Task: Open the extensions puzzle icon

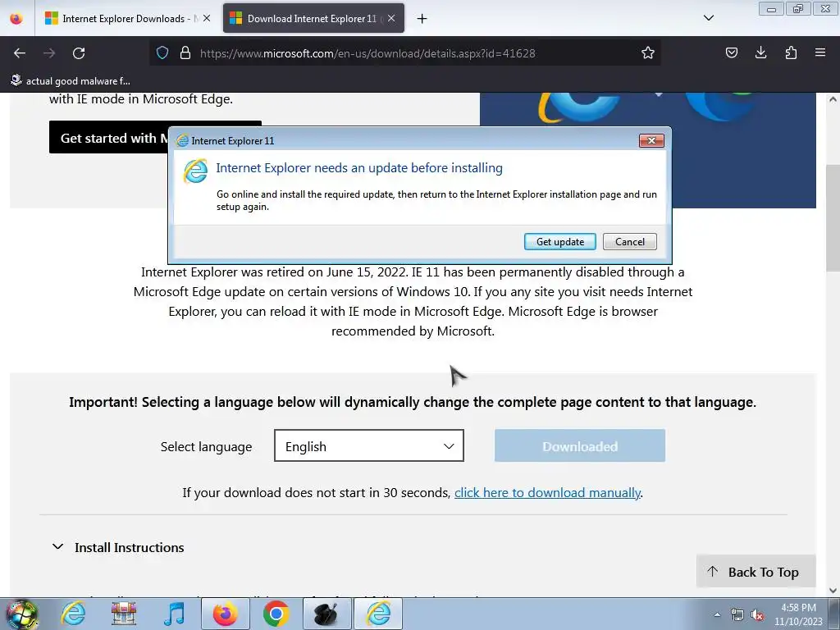Action: (x=791, y=53)
